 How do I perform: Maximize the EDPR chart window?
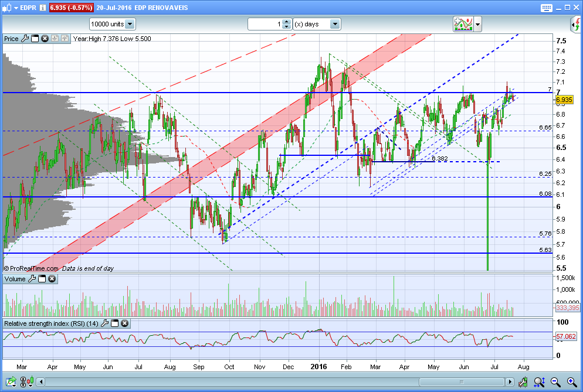(x=567, y=8)
